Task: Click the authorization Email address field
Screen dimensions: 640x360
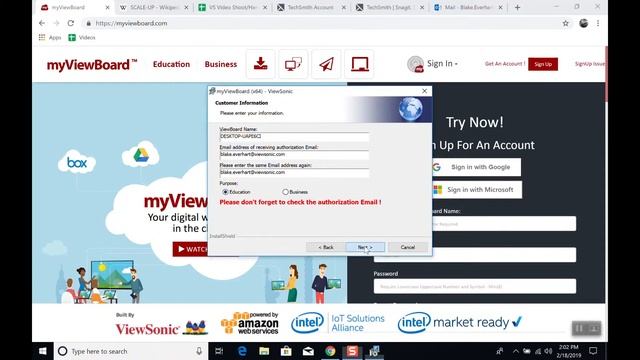Action: pyautogui.click(x=294, y=154)
